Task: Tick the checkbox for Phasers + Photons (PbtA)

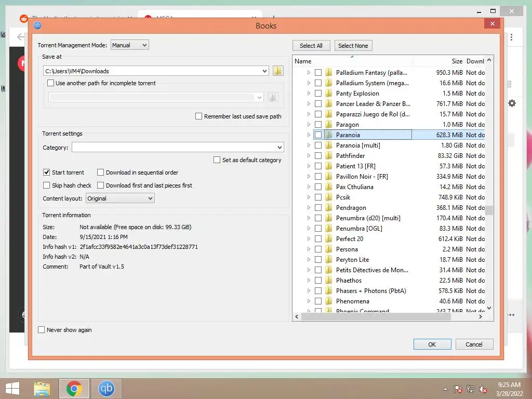Action: [318, 291]
